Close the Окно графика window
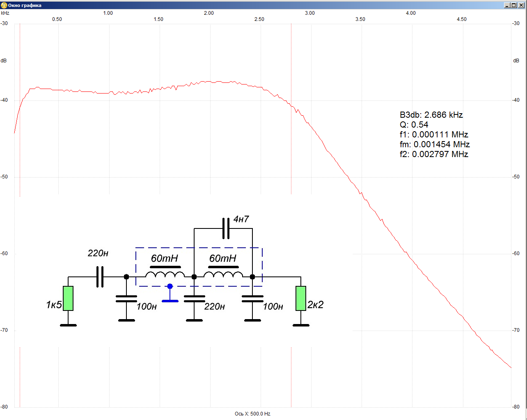This screenshot has width=527, height=420. (x=521, y=5)
